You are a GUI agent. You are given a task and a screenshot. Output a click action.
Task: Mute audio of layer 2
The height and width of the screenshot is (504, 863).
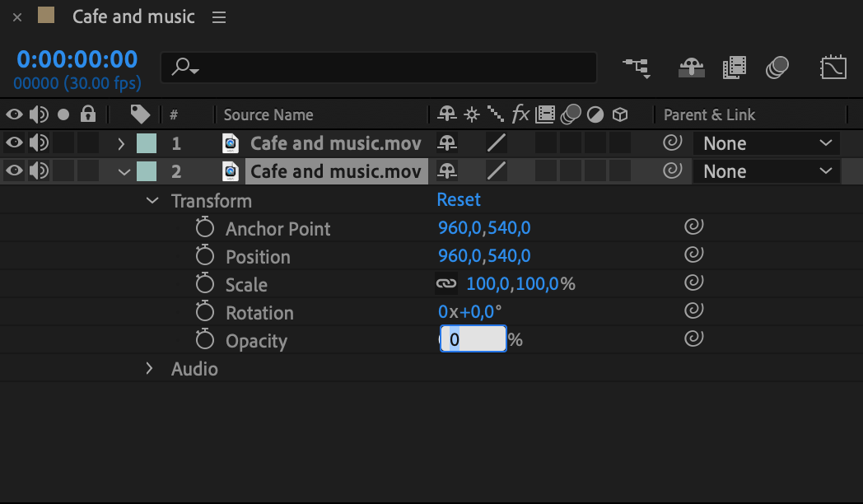coord(39,171)
